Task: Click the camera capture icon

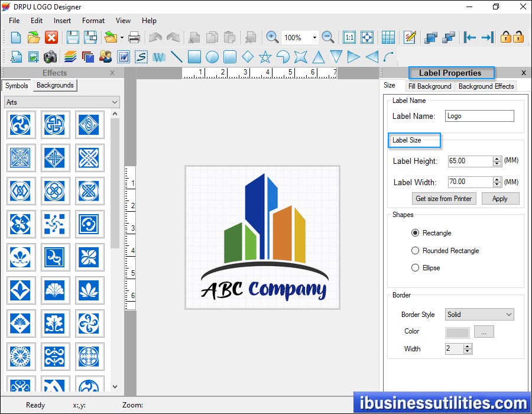Action: pyautogui.click(x=50, y=57)
